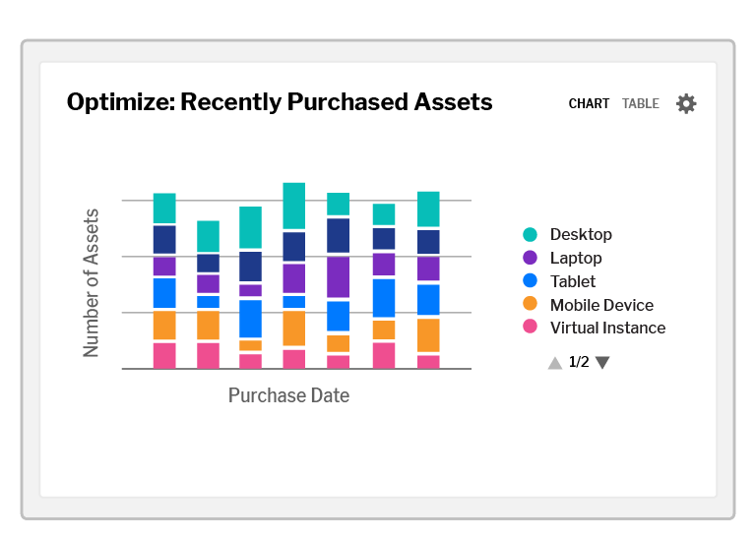
Task: Toggle the Virtual Instance legend label
Action: point(607,329)
